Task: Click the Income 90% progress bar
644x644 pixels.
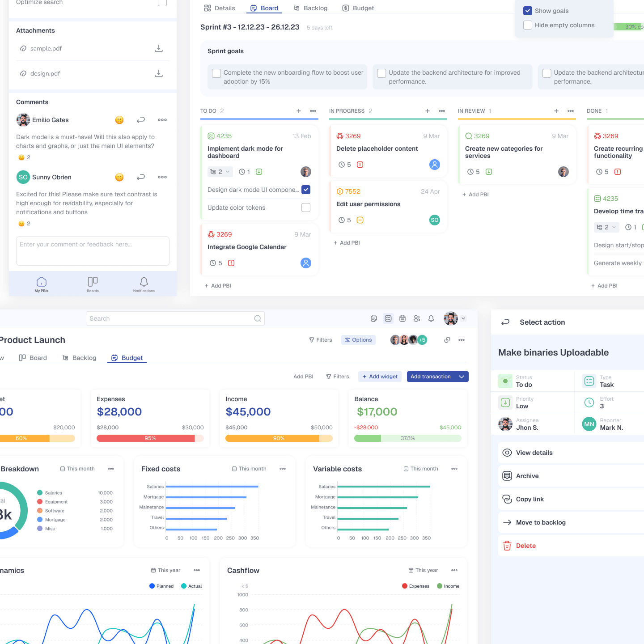Action: click(279, 438)
